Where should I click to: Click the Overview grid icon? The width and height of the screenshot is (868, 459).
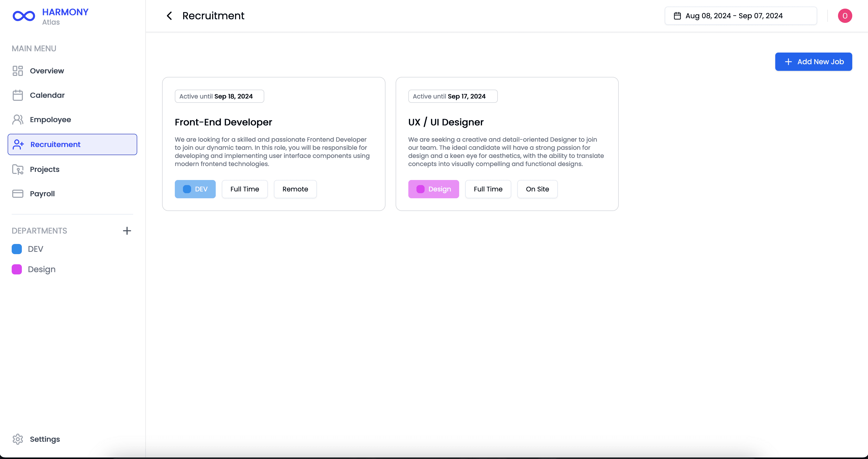tap(18, 71)
